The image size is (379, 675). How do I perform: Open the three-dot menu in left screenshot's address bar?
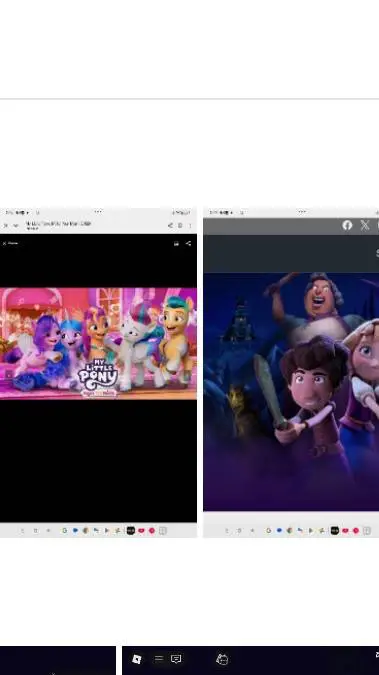click(x=190, y=225)
